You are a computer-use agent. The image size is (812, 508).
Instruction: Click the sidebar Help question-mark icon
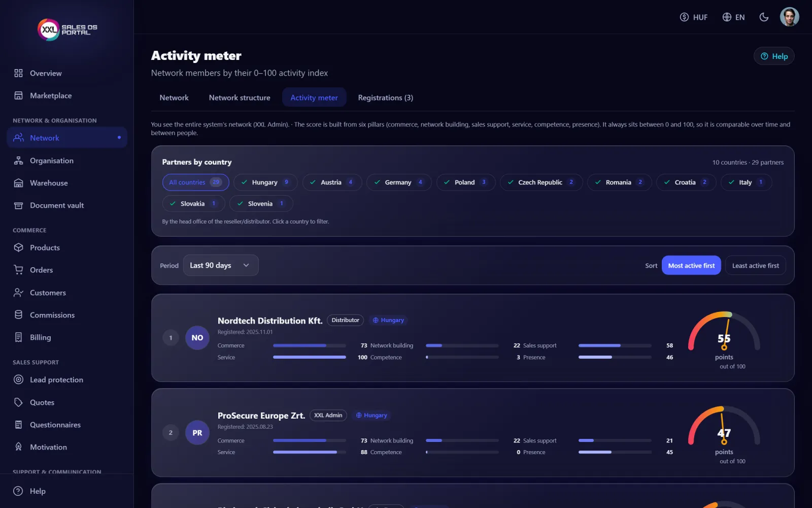click(18, 491)
